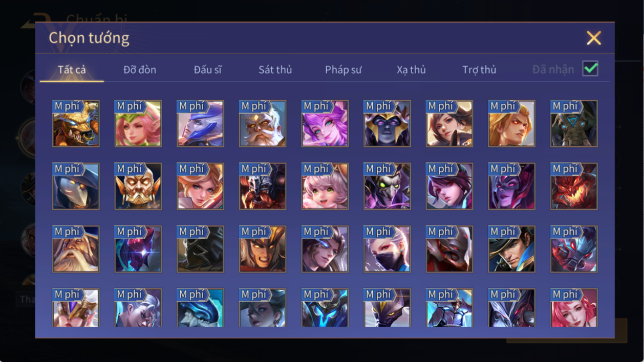Select the red flaming demon hero

click(x=573, y=186)
